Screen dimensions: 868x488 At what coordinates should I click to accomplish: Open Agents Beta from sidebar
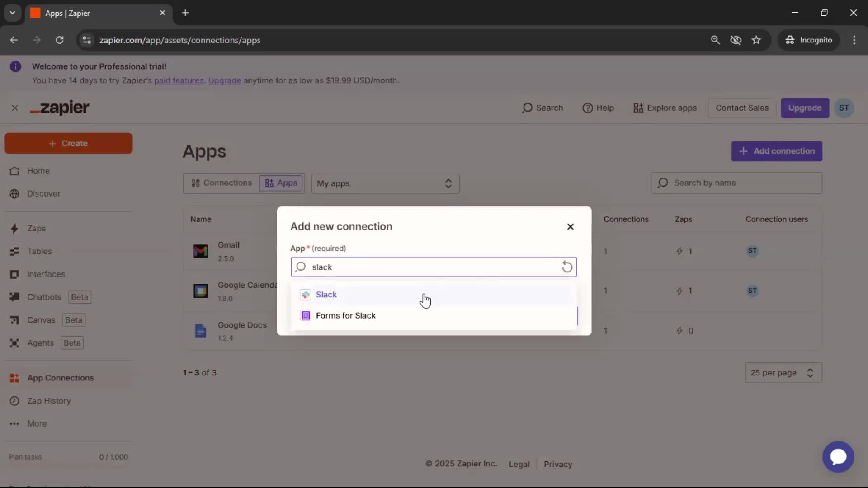pos(46,343)
